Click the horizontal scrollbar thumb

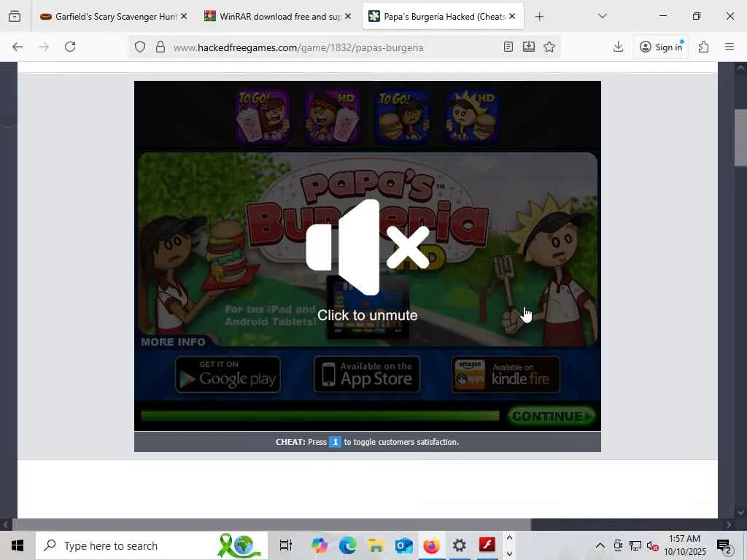tap(271, 525)
